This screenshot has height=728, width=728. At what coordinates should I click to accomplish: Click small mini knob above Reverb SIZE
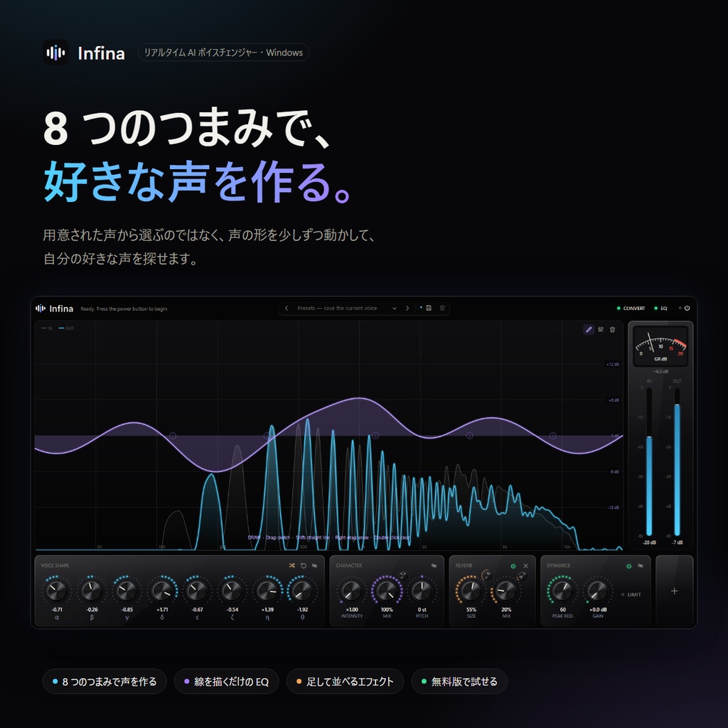(486, 576)
